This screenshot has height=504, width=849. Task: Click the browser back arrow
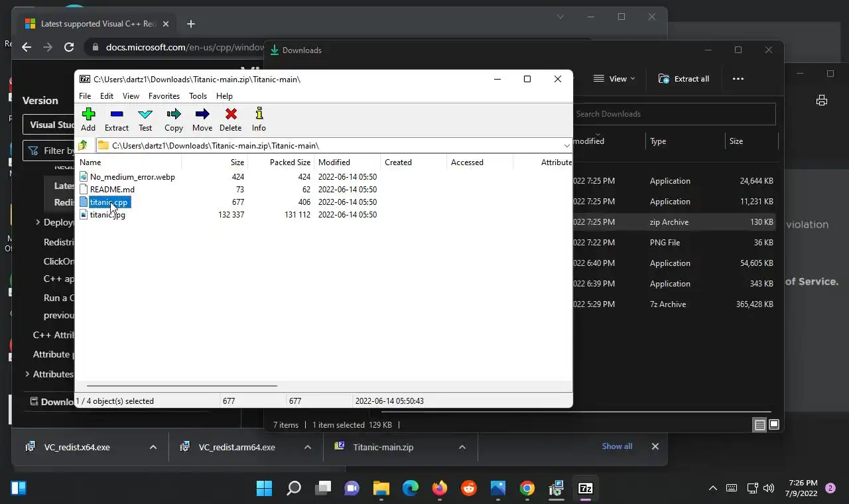[27, 47]
